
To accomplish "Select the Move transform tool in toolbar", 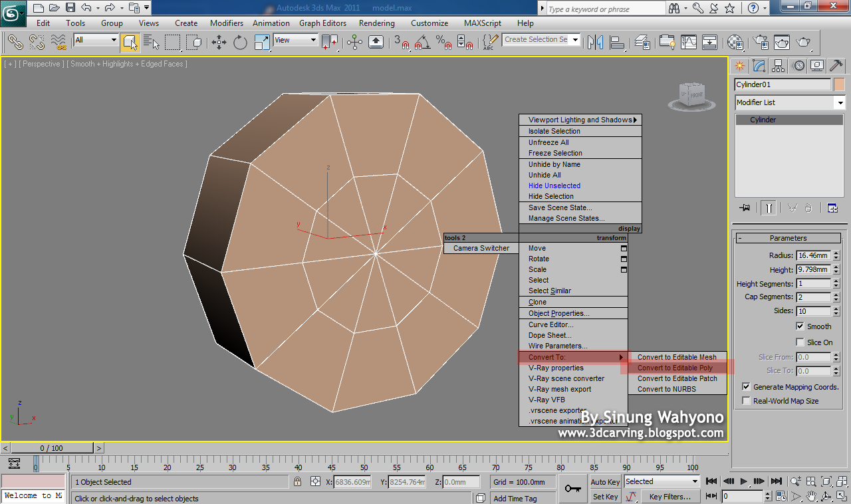I will pyautogui.click(x=219, y=43).
